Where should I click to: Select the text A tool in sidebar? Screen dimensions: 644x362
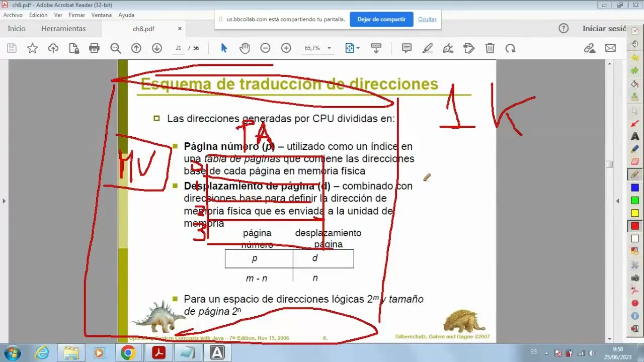coord(635,136)
